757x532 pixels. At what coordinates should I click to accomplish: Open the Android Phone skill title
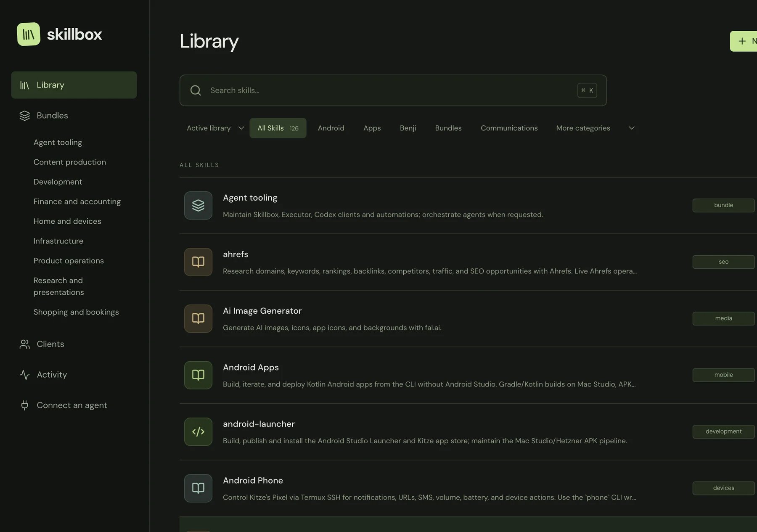click(x=253, y=481)
